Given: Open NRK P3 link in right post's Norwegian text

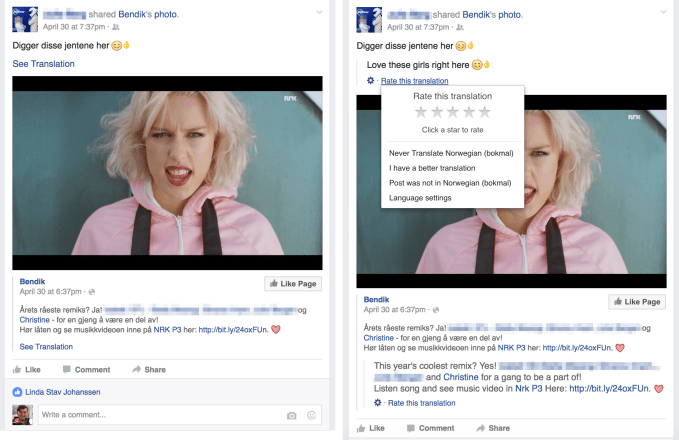Looking at the screenshot, I should tap(511, 348).
